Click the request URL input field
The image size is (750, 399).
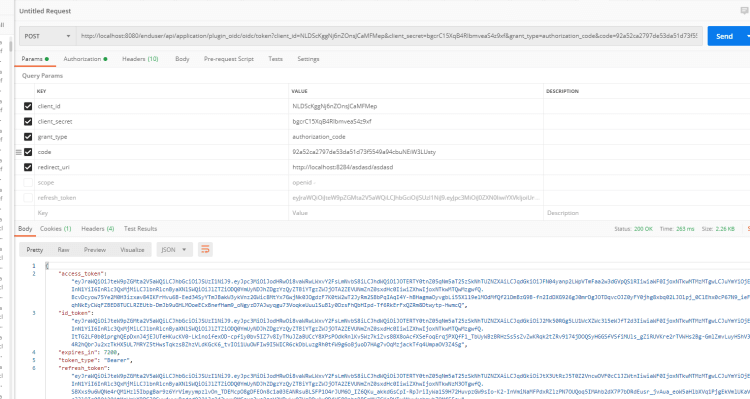pyautogui.click(x=389, y=36)
